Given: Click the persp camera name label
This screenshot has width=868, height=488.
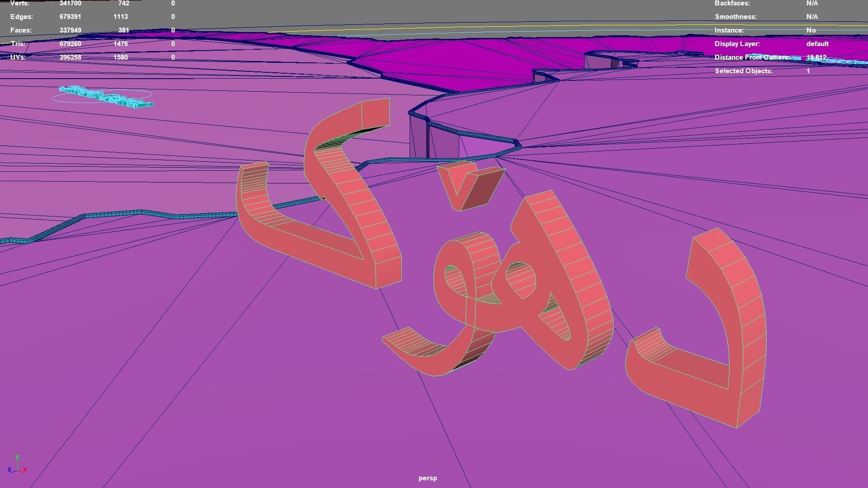Looking at the screenshot, I should tap(427, 478).
